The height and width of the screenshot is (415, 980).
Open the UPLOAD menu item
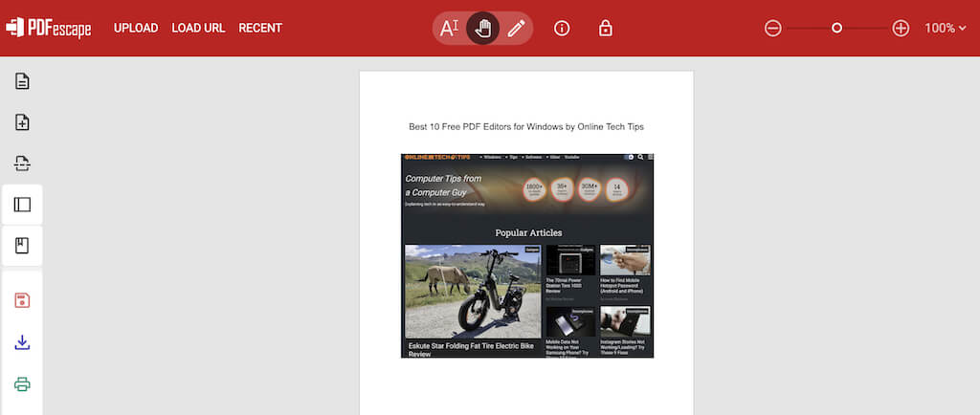(136, 28)
